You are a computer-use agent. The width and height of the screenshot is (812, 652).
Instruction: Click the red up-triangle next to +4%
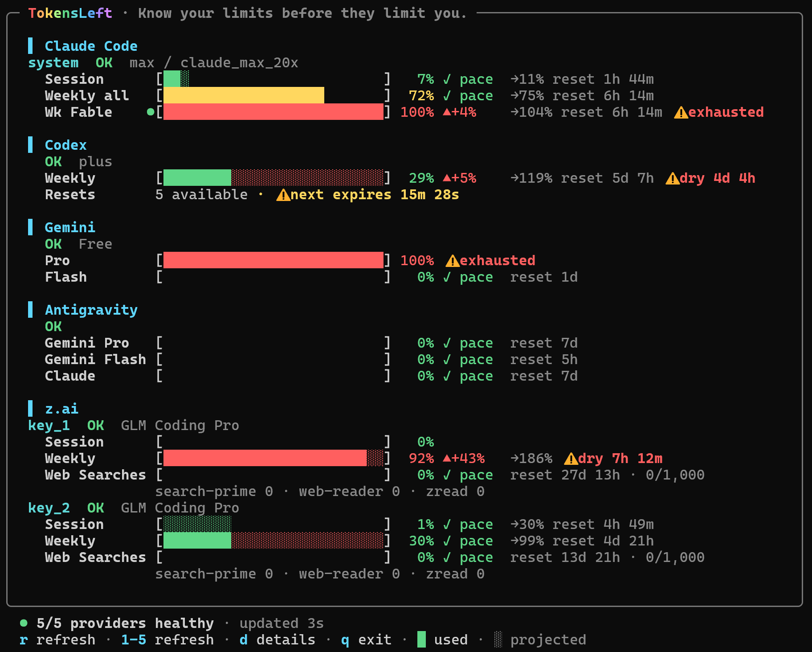(447, 112)
